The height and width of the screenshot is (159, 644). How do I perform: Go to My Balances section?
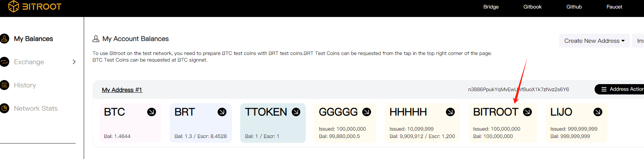(x=33, y=39)
